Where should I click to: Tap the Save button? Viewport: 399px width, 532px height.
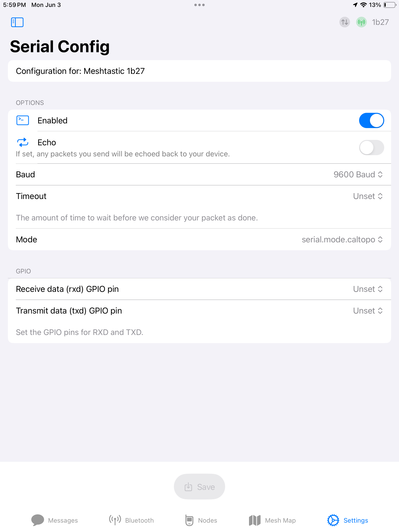click(x=199, y=487)
